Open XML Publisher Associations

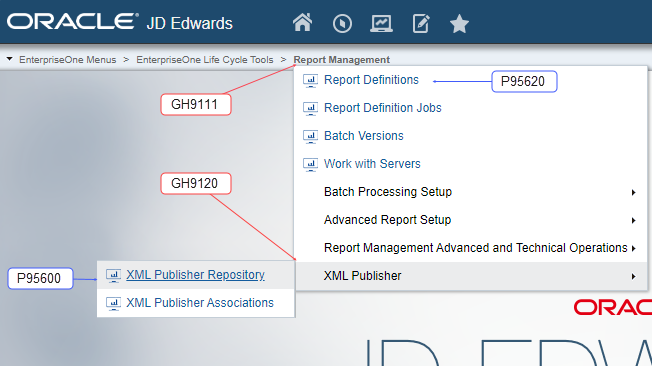pyautogui.click(x=200, y=302)
